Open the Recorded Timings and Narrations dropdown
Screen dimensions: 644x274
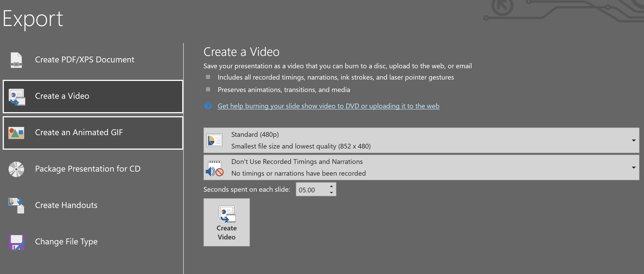[421, 167]
